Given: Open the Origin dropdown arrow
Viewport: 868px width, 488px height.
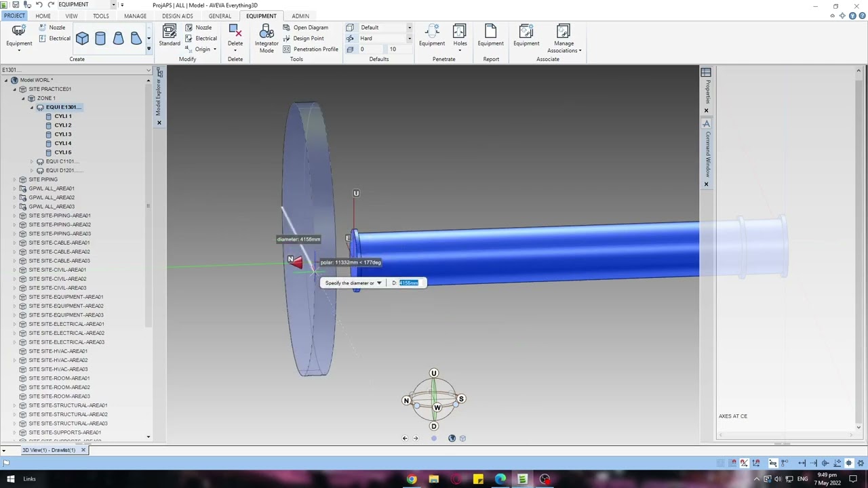Looking at the screenshot, I should point(215,49).
